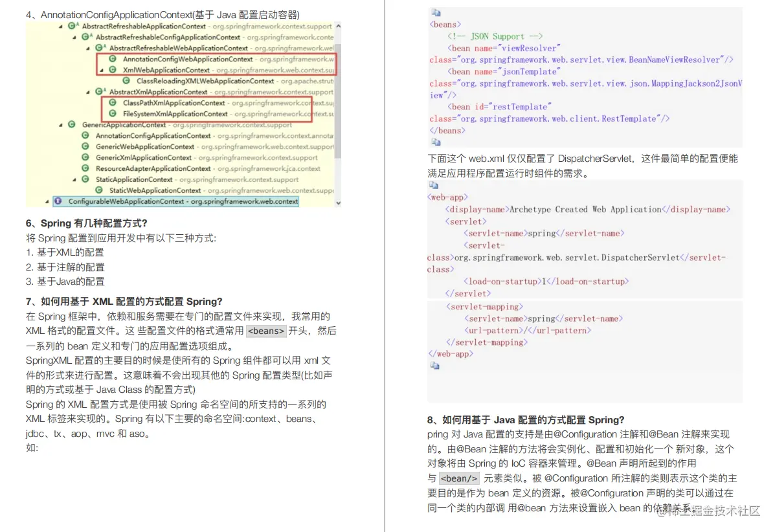Click the copy icon above the <web-app> opening tag

[433, 184]
